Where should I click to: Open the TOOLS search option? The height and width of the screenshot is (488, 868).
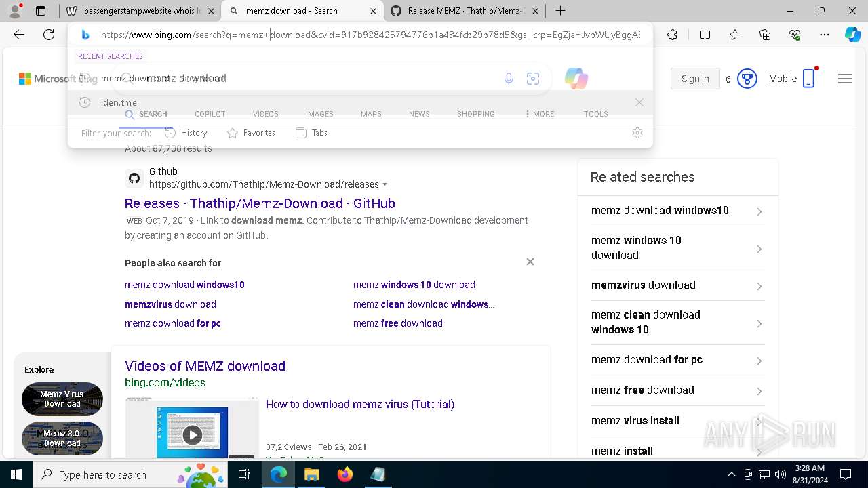(x=595, y=114)
